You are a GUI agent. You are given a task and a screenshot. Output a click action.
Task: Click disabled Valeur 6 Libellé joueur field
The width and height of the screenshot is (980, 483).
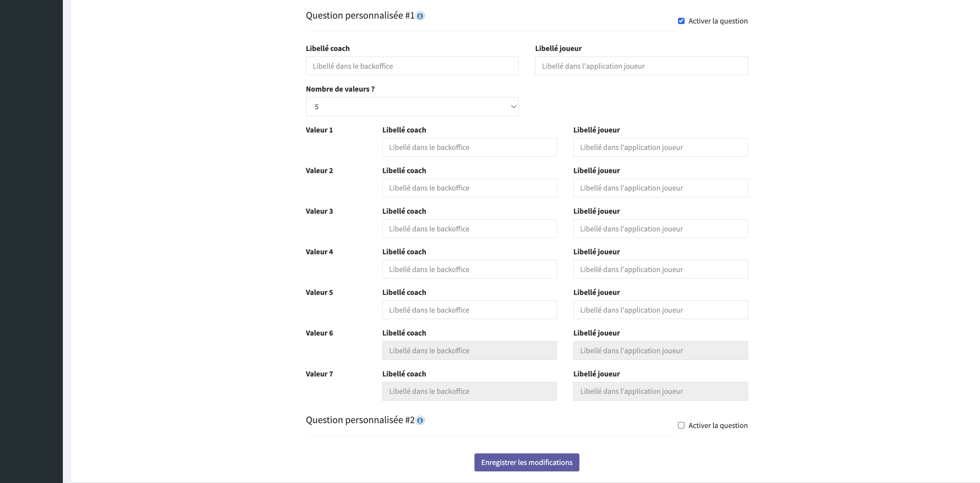tap(661, 350)
